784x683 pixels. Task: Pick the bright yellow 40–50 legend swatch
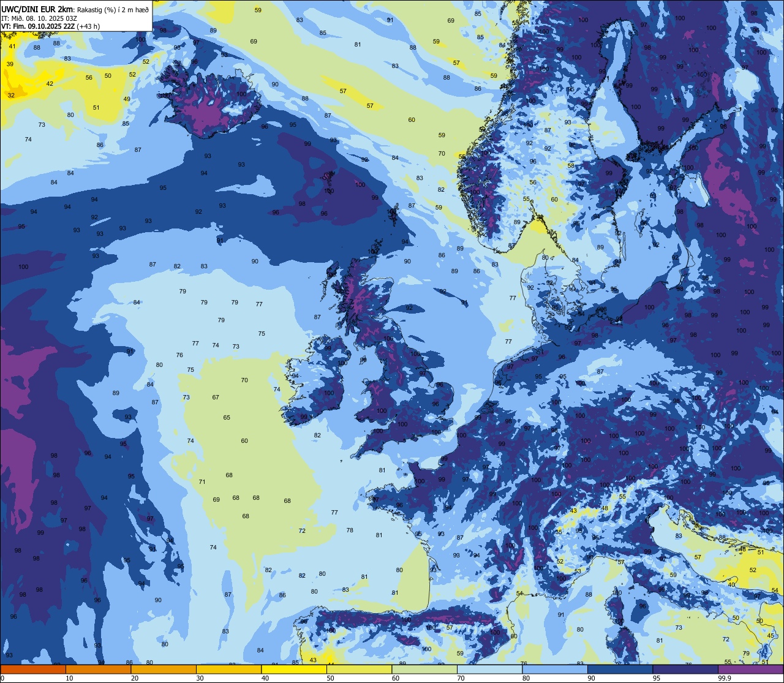tap(294, 669)
